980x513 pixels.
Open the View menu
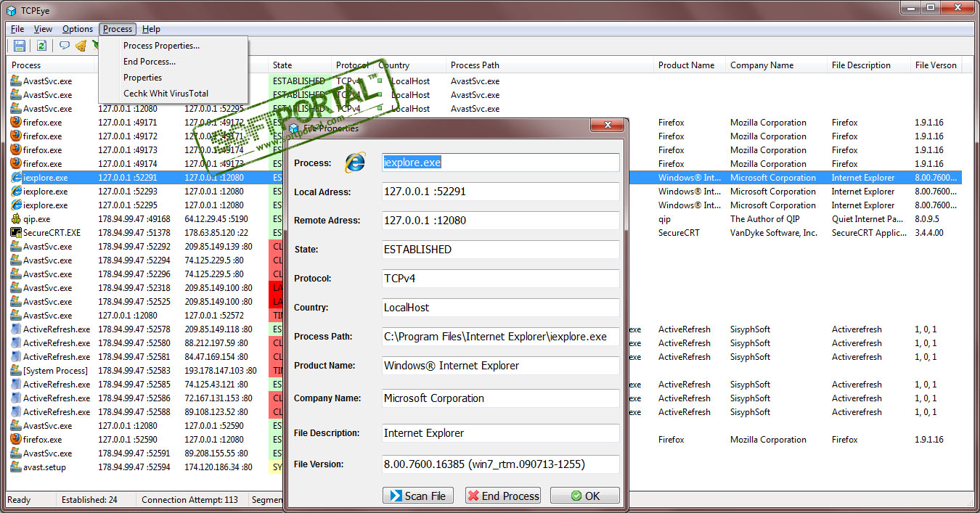[43, 29]
